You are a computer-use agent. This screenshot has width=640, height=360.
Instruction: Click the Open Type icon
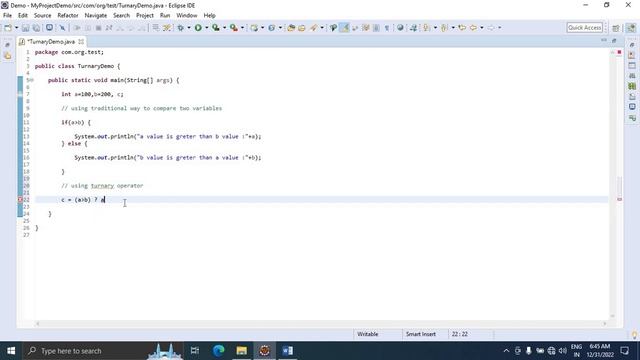[291, 28]
